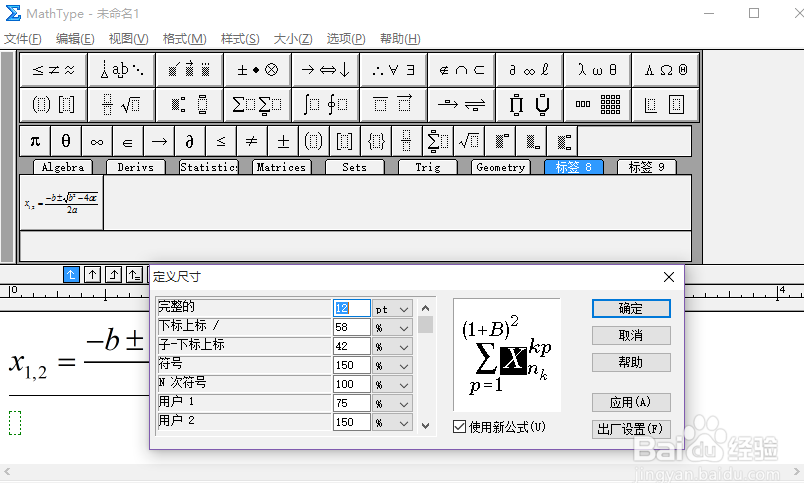This screenshot has width=804, height=483.
Task: Toggle the 使用新公式 checkbox
Action: 460,427
